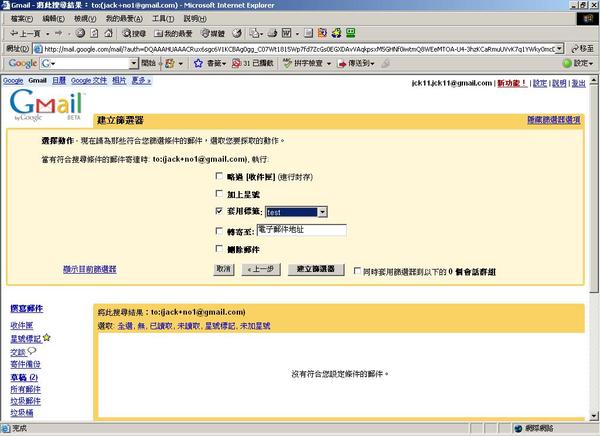Open the Favorites (我的最愛) menu
600x436 pixels.
124,18
